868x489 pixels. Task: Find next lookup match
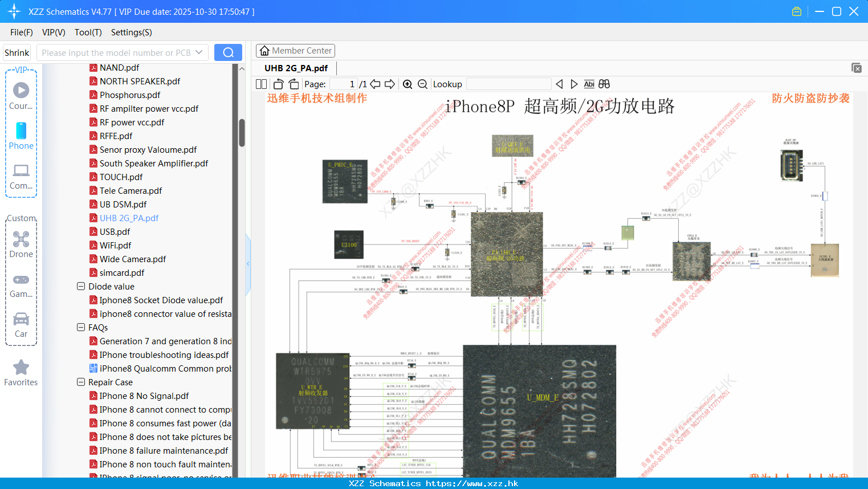(x=574, y=84)
